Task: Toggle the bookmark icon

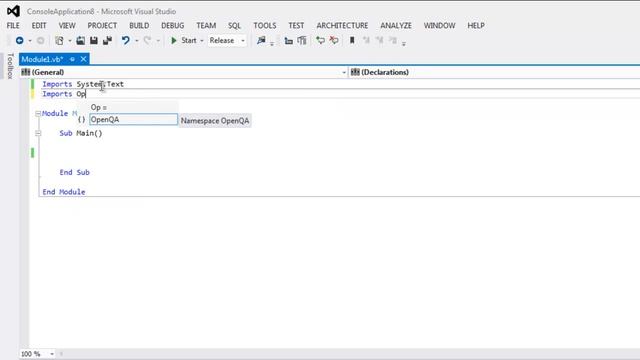Action: pyautogui.click(x=352, y=40)
